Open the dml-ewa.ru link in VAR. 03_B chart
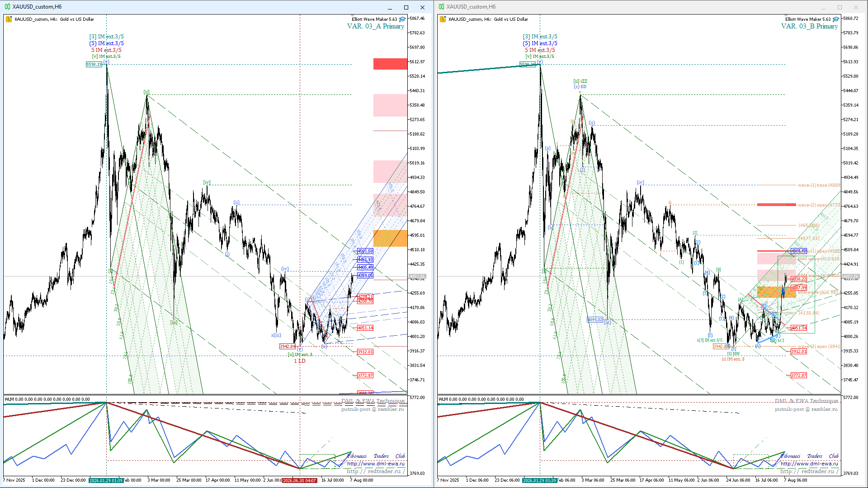The width and height of the screenshot is (868, 488). [809, 464]
